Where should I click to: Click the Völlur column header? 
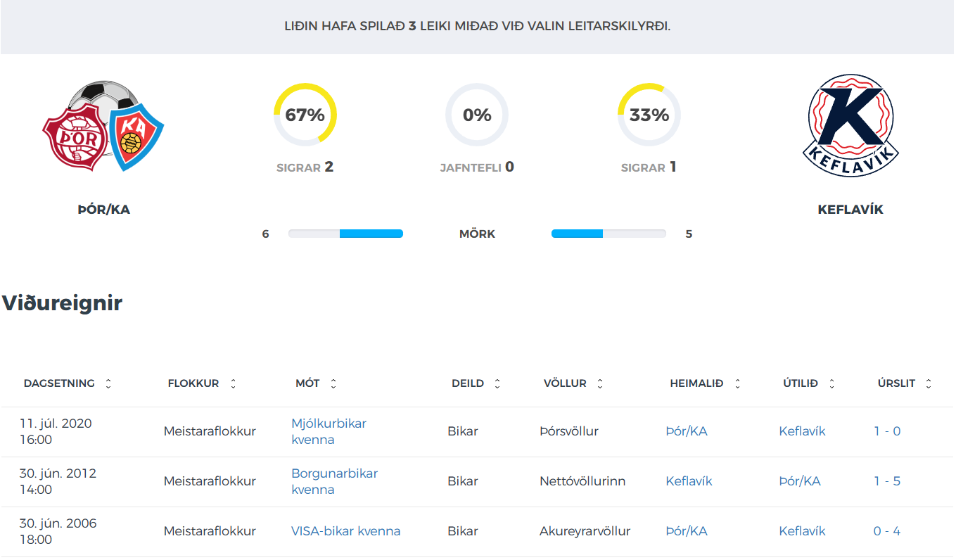(x=565, y=383)
